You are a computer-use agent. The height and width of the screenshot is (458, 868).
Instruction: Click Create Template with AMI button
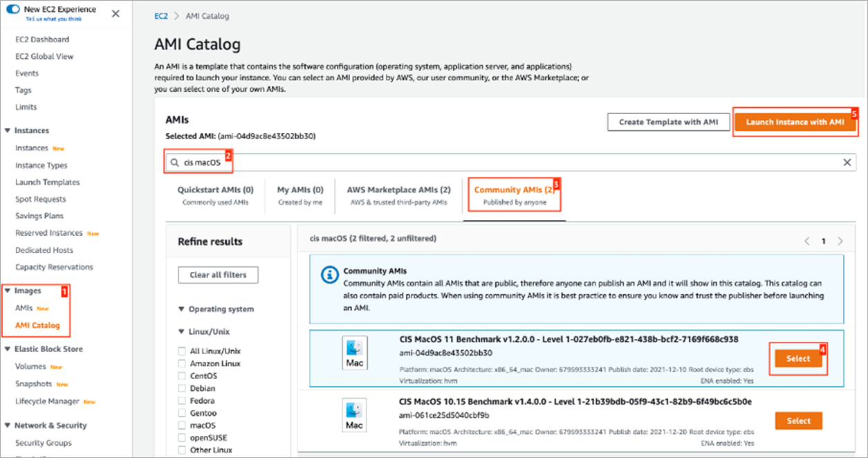pos(668,122)
